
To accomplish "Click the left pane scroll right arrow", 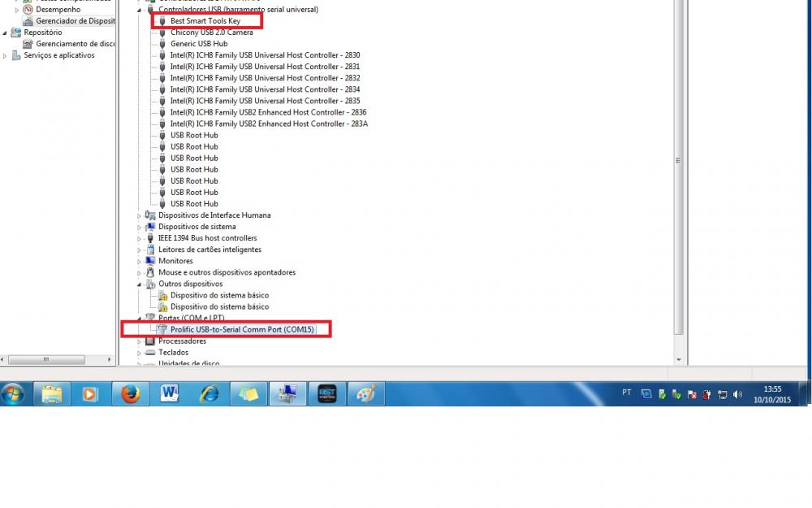I will coord(109,359).
